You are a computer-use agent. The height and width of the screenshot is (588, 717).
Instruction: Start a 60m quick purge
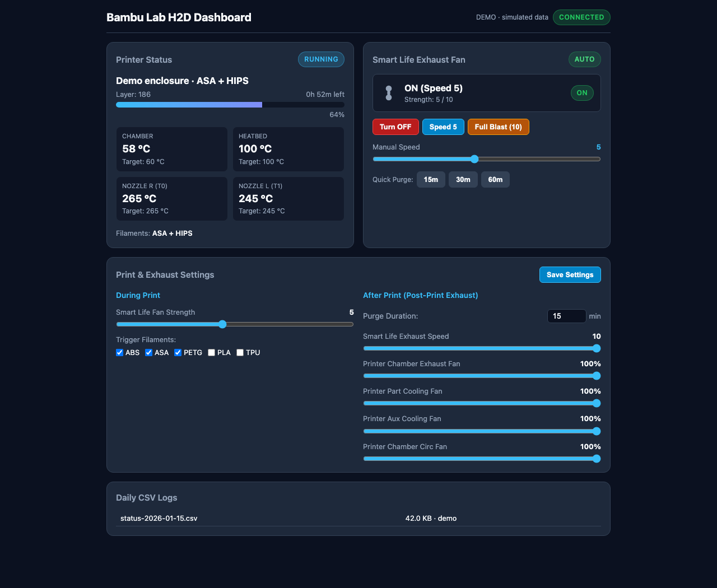pos(495,179)
